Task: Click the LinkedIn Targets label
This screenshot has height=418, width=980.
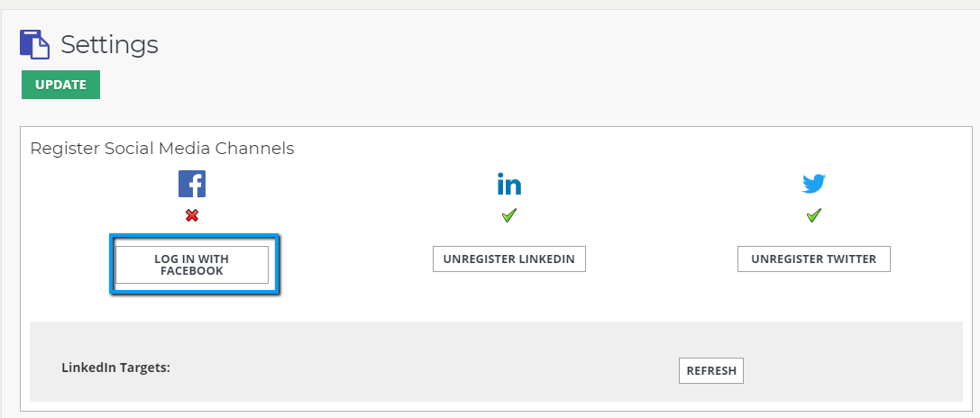Action: point(115,368)
